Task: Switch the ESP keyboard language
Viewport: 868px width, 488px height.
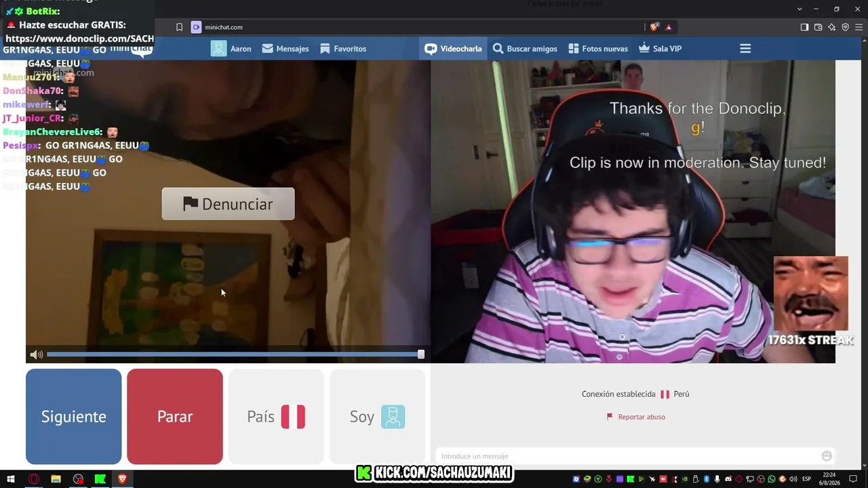Action: (x=807, y=479)
